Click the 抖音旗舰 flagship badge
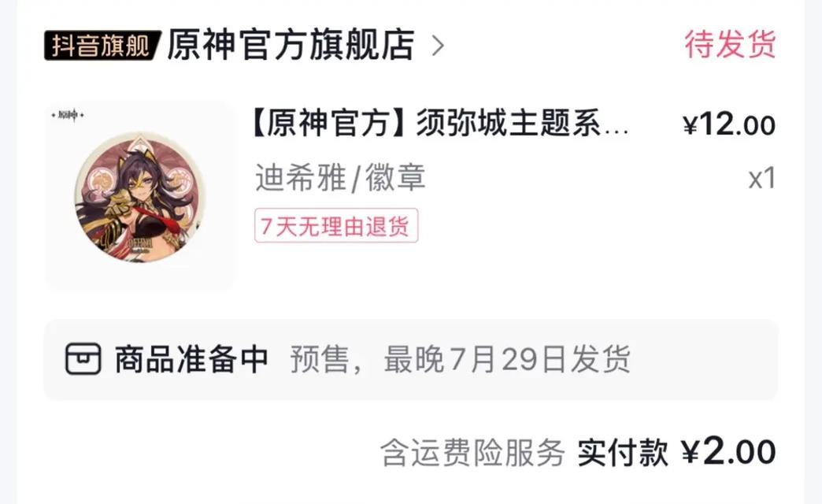 (102, 45)
